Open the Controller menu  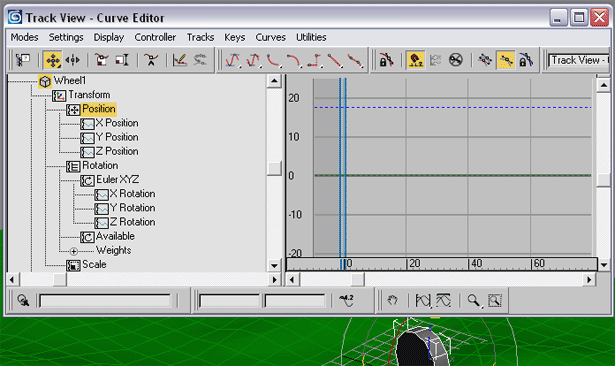pos(155,37)
